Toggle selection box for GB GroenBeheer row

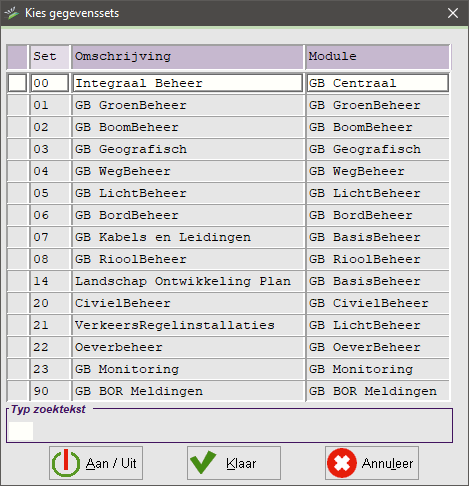(x=17, y=105)
